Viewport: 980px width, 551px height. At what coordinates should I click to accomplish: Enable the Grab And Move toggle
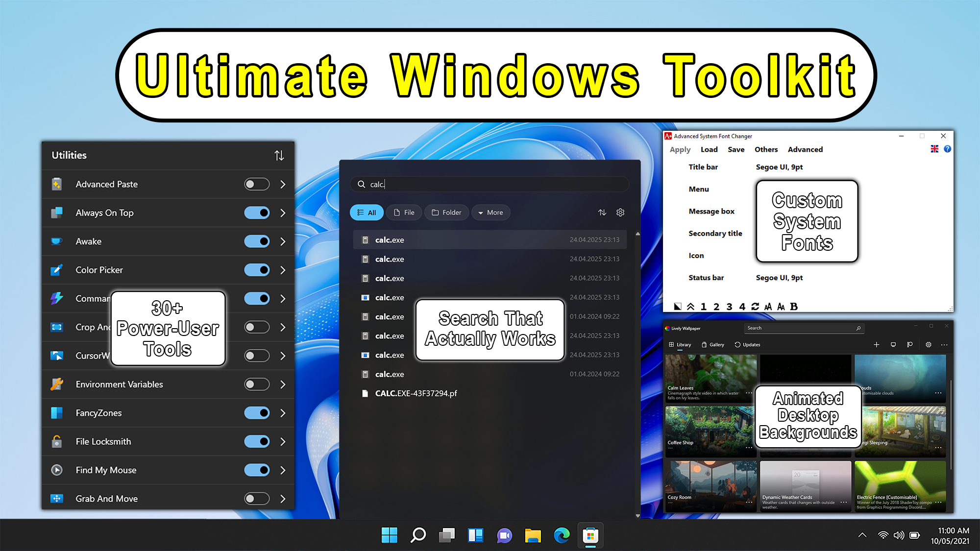coord(257,499)
